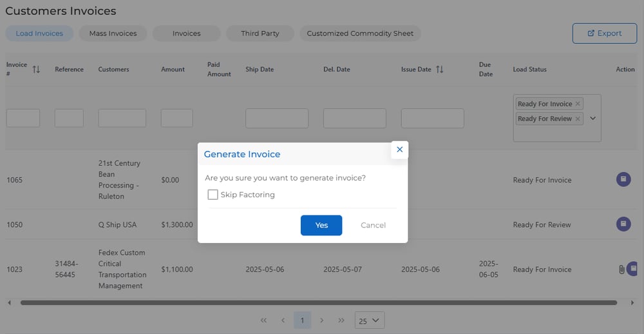Go to the next page arrow

[x=322, y=320]
